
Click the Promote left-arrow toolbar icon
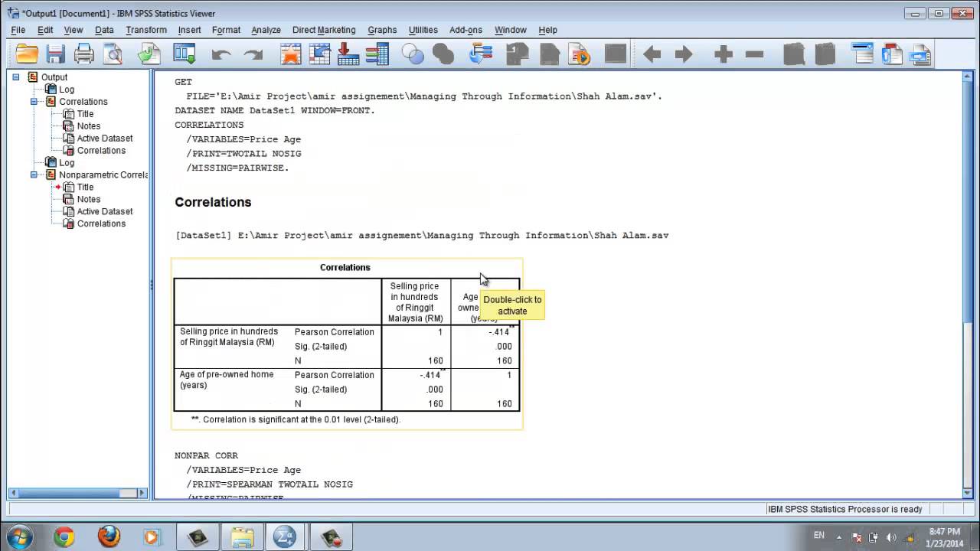pos(652,54)
